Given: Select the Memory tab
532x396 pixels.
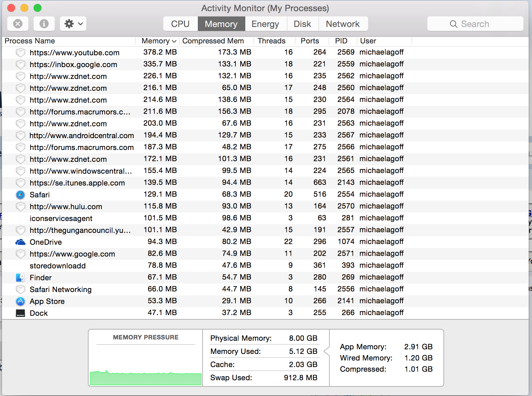Looking at the screenshot, I should tap(221, 24).
